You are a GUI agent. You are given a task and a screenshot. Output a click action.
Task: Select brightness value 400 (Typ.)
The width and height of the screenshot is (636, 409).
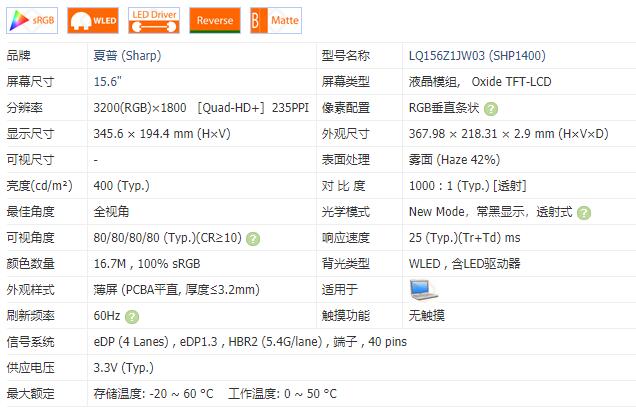tap(122, 185)
